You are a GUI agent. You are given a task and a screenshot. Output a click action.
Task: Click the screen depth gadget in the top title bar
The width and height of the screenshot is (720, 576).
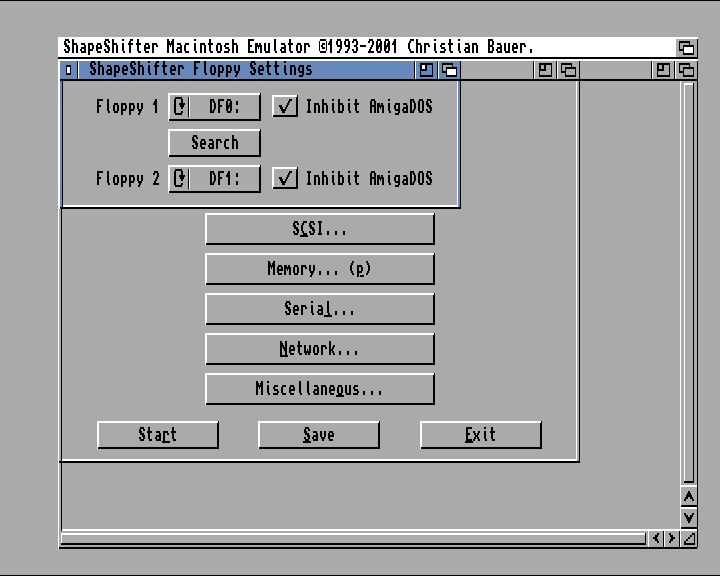pos(686,47)
